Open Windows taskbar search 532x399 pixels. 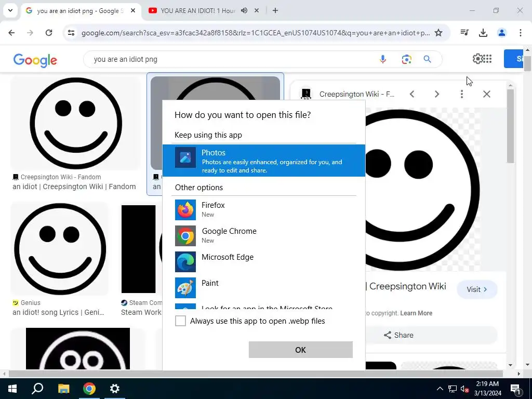tap(37, 389)
